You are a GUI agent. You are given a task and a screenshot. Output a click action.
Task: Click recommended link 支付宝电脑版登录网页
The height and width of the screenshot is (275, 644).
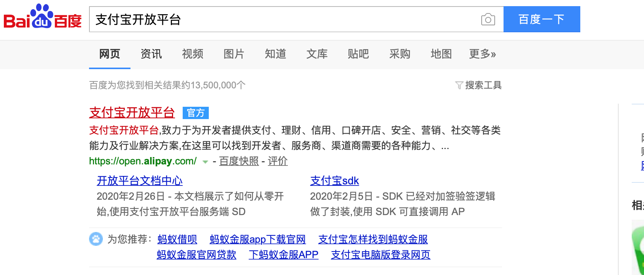tap(381, 255)
